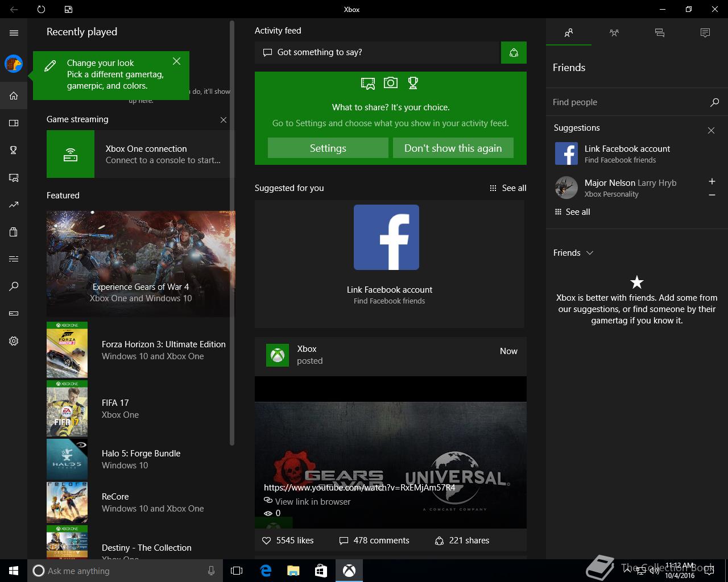Open Store bag icon in sidebar
This screenshot has width=728, height=582.
pos(14,232)
